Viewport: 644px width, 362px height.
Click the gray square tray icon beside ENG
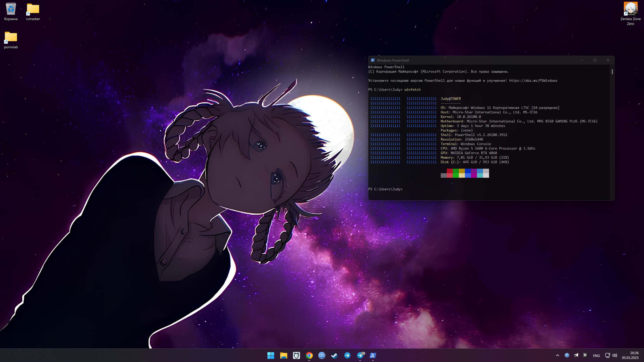point(585,355)
